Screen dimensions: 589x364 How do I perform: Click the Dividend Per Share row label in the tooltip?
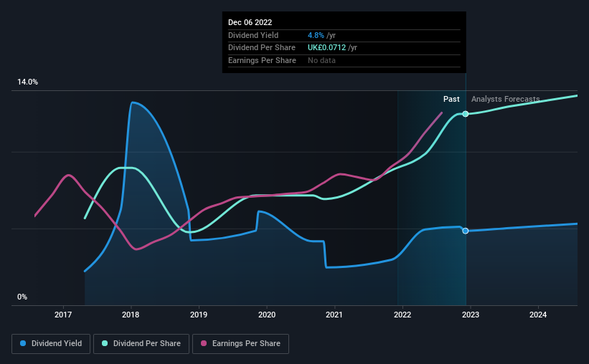(x=261, y=48)
